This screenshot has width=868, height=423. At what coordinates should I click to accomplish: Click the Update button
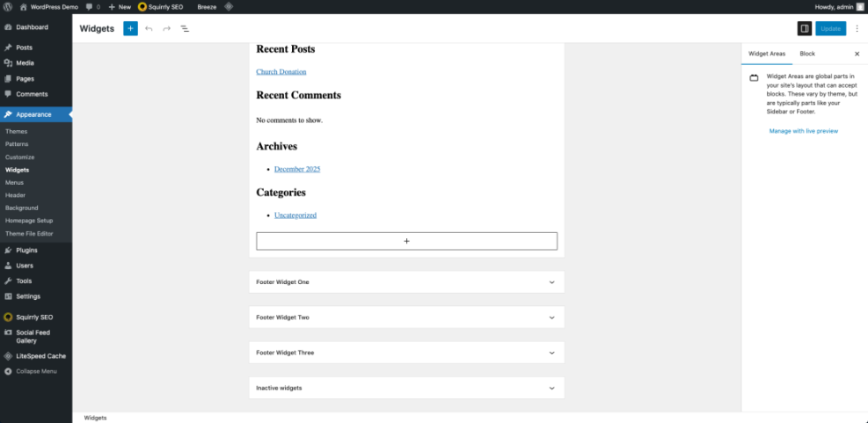coord(830,29)
